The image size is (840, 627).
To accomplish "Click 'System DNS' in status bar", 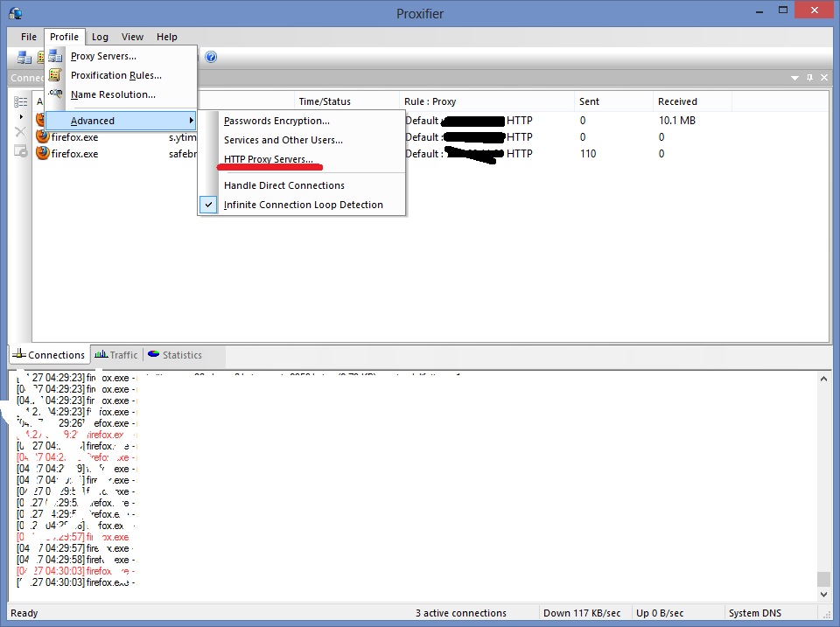I will tap(755, 613).
